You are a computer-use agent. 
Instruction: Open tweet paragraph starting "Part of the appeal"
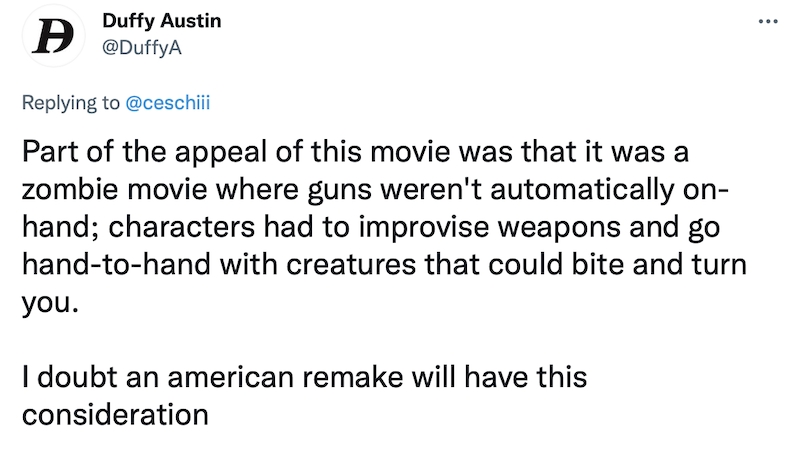384,227
